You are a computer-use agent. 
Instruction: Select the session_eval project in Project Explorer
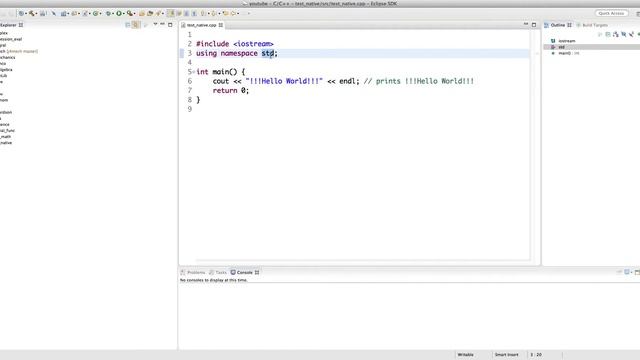pos(11,39)
